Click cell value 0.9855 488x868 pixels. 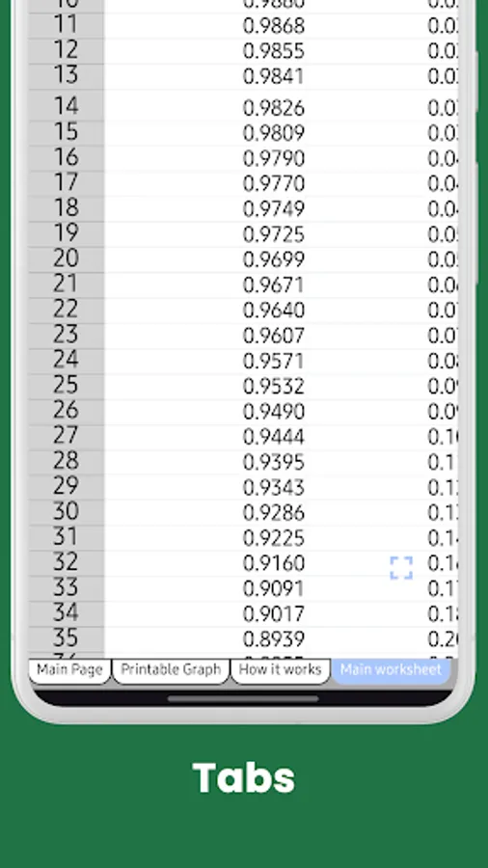274,51
